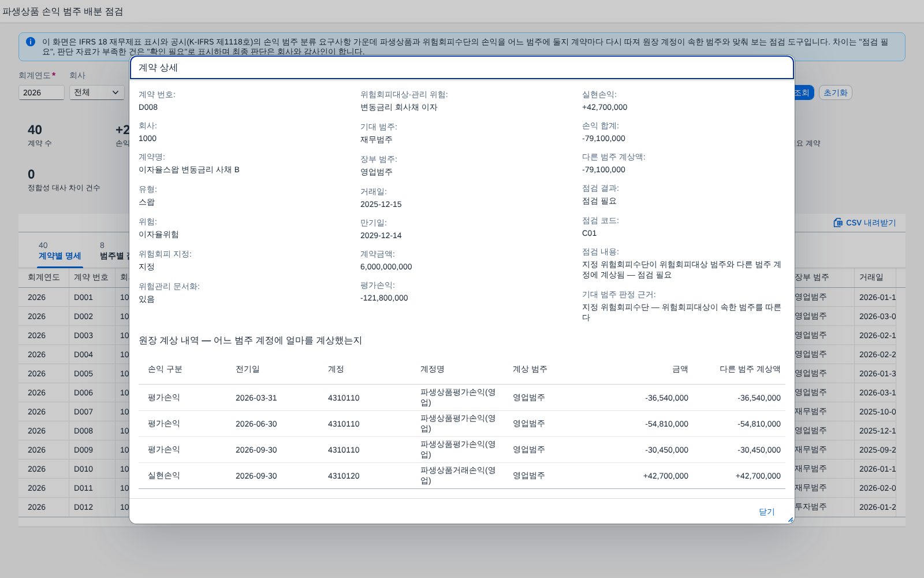Click the 만기일 value 2029-12-14

click(x=381, y=235)
